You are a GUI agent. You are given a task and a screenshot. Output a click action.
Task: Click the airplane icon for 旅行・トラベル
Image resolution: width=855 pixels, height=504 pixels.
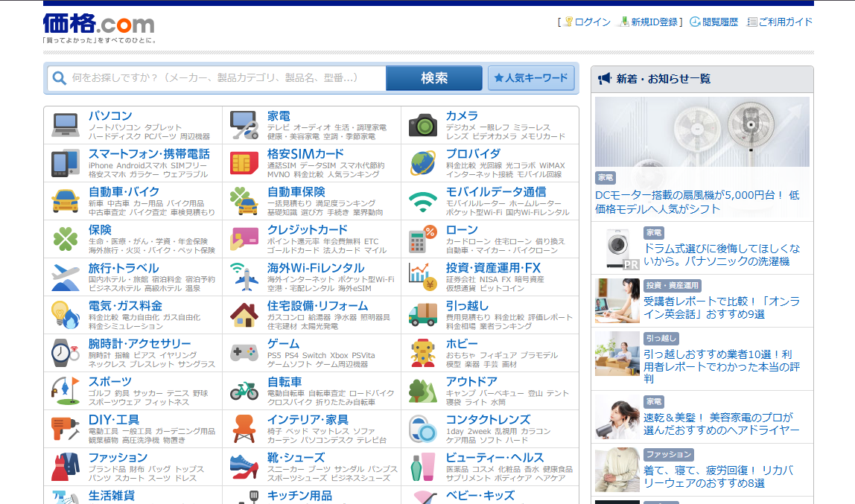click(x=66, y=277)
